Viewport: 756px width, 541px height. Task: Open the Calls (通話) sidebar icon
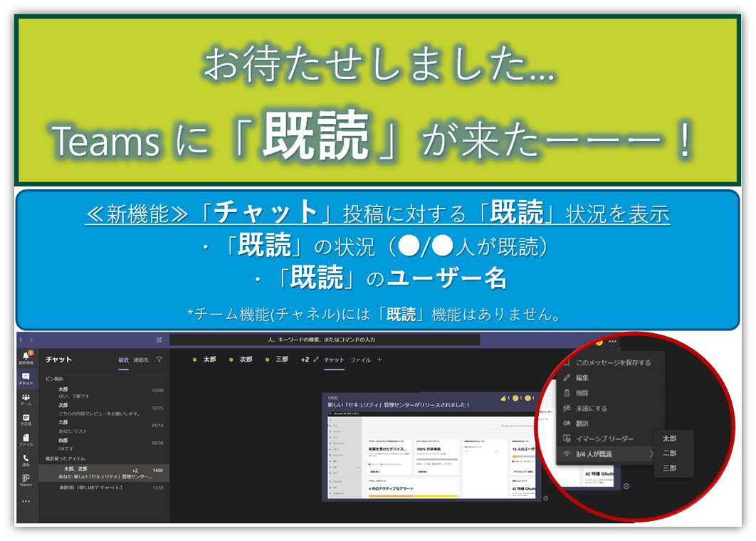(x=26, y=460)
